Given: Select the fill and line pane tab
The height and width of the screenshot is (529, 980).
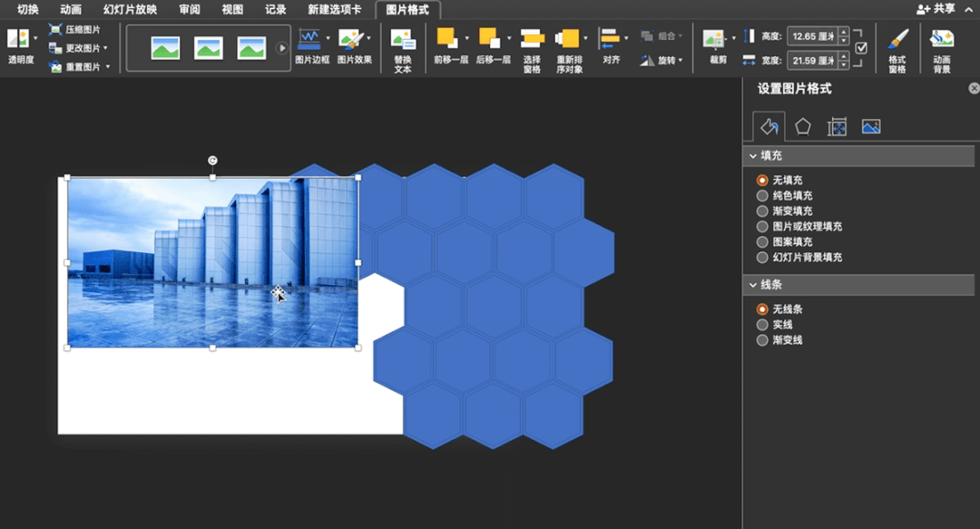Looking at the screenshot, I should (x=769, y=127).
